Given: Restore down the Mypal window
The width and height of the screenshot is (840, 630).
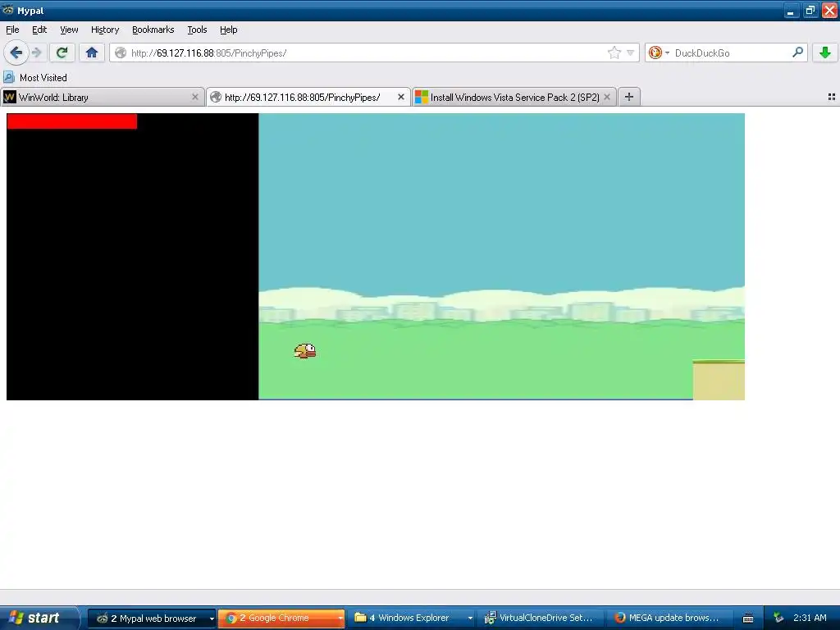Looking at the screenshot, I should point(810,10).
